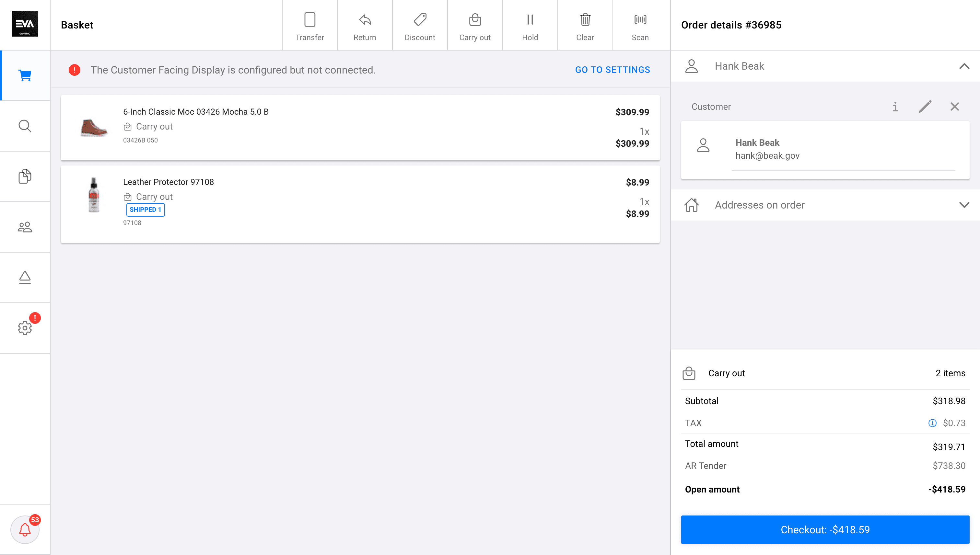Image resolution: width=980 pixels, height=555 pixels.
Task: Click the 1x quantity on Leather Protector line
Action: tap(644, 202)
